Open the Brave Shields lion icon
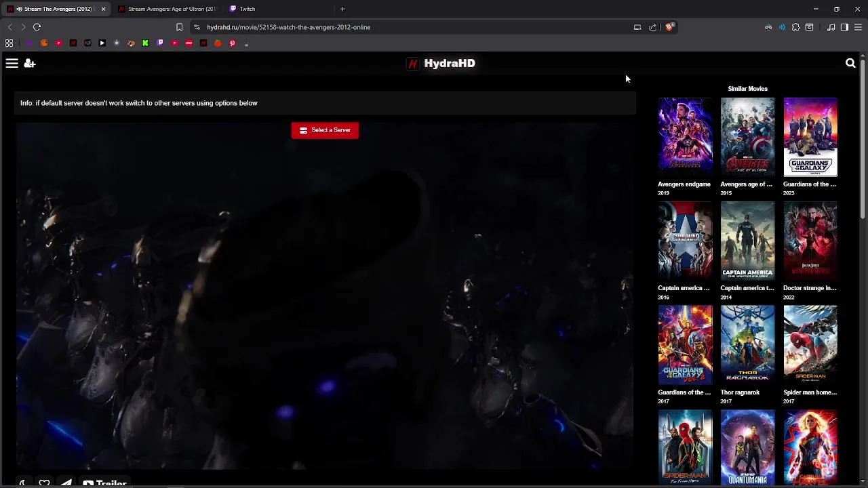The height and width of the screenshot is (488, 868). pos(669,27)
